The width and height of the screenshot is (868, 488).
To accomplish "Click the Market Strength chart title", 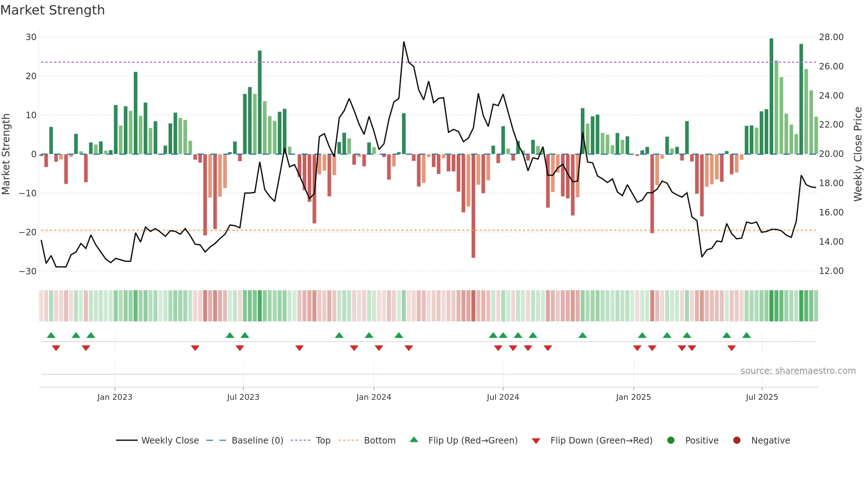I will [52, 10].
